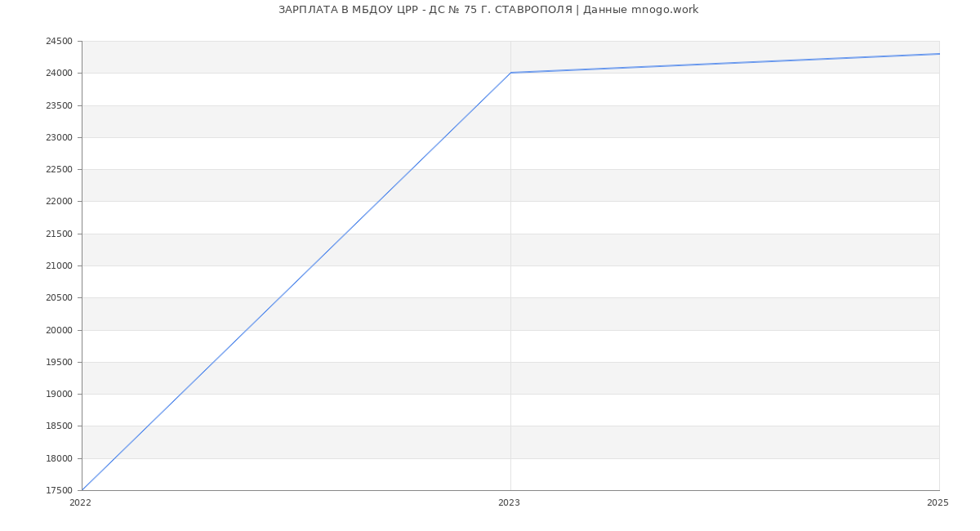Click the 24500 y-axis label

point(60,42)
